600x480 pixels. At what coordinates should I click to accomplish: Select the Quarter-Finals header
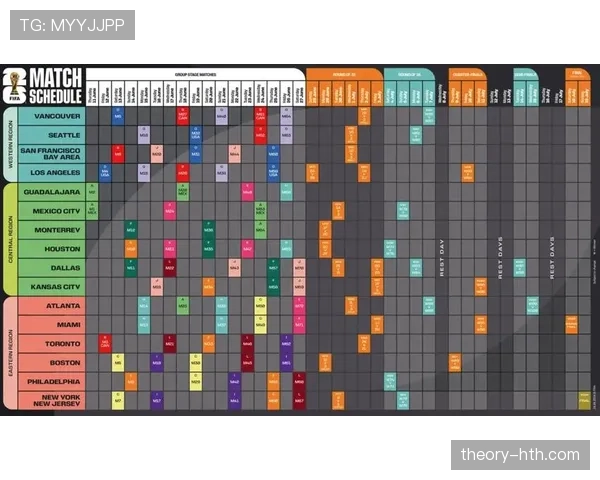(467, 74)
